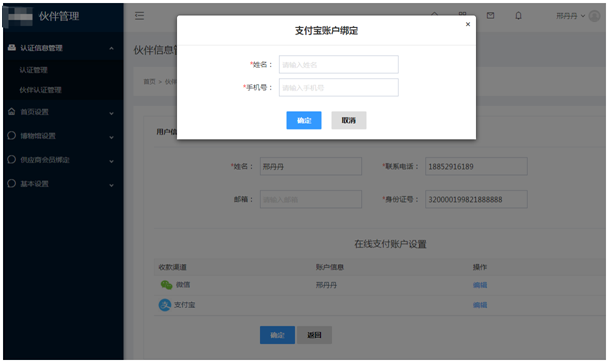Open the 伙伴认证管理 submenu item
Image resolution: width=609 pixels, height=363 pixels.
pos(40,90)
